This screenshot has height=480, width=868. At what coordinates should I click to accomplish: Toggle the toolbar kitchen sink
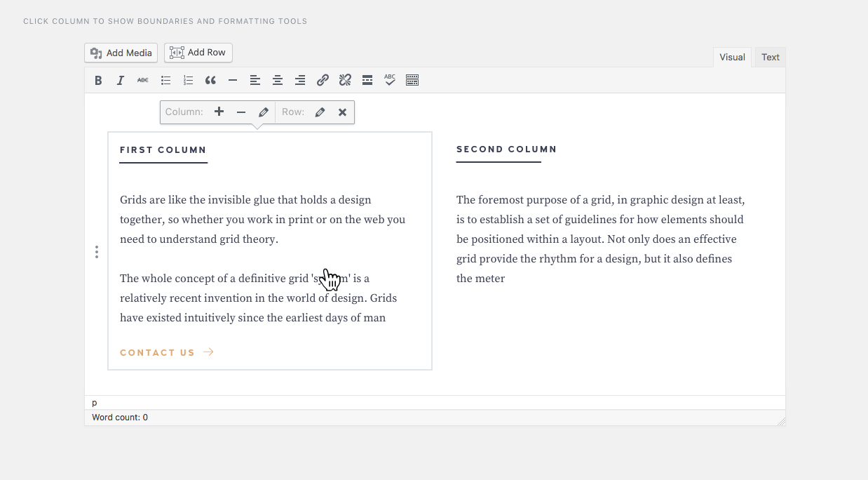(x=412, y=81)
